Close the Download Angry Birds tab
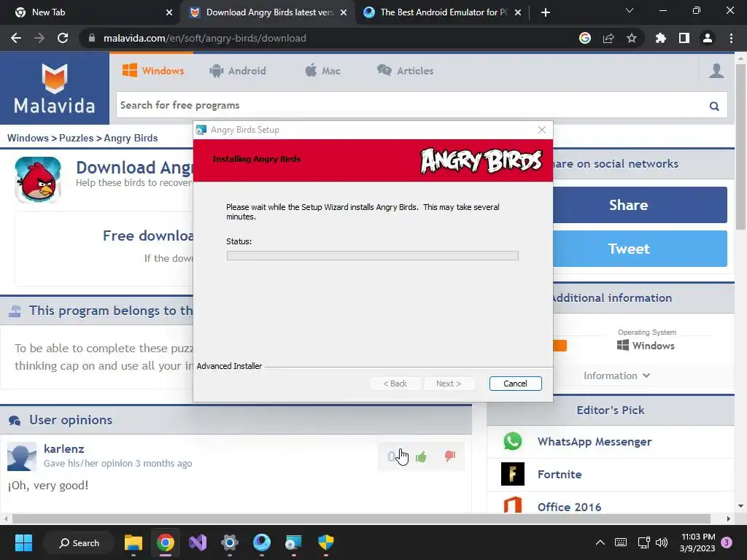Screen dimensions: 747x560 tap(344, 12)
